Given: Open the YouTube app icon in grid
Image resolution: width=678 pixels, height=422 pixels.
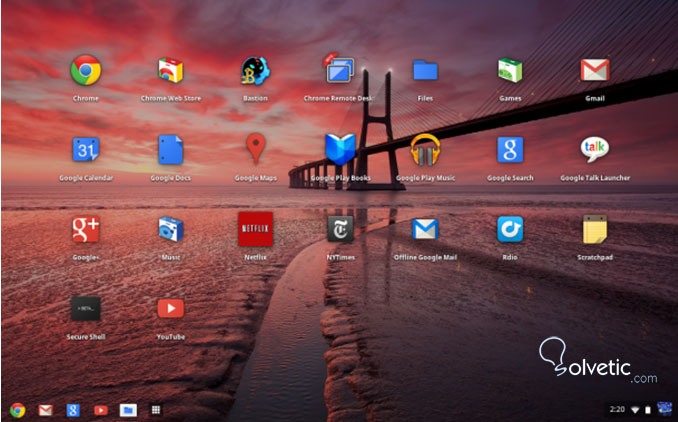Looking at the screenshot, I should 170,308.
